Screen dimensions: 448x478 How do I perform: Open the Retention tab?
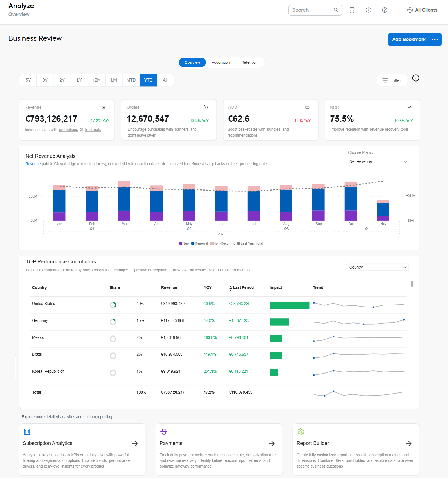point(250,62)
